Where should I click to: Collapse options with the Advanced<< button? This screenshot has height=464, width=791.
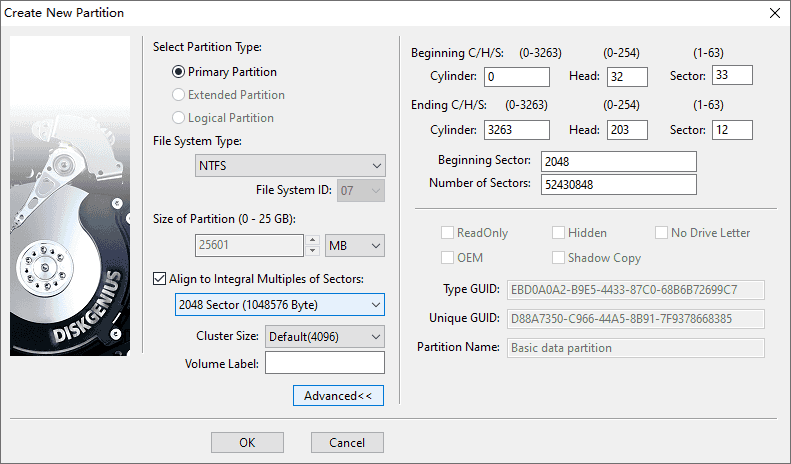(x=338, y=396)
